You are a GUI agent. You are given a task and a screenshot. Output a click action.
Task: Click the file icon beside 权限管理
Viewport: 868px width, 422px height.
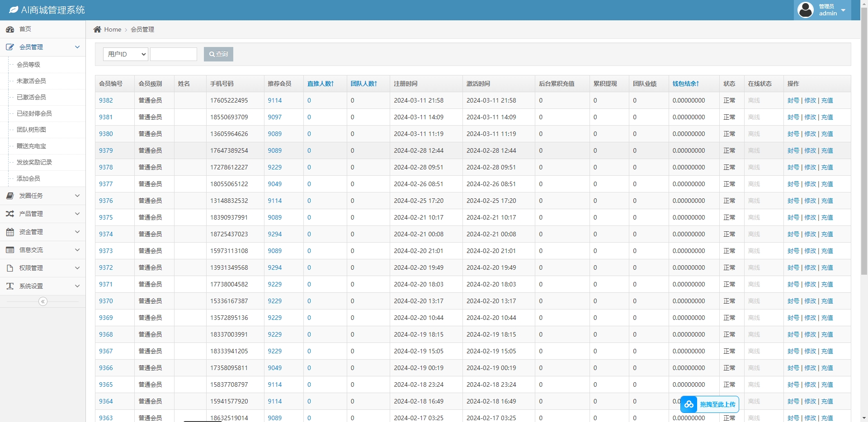10,268
